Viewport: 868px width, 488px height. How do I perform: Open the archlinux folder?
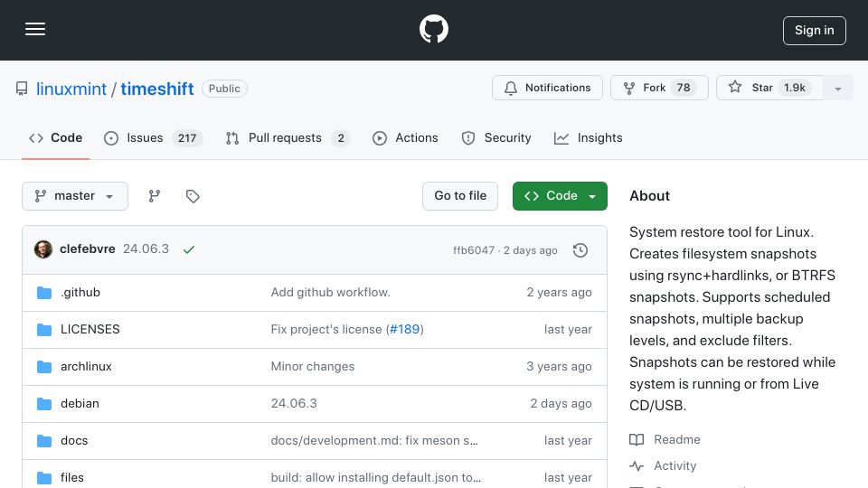[x=87, y=366]
